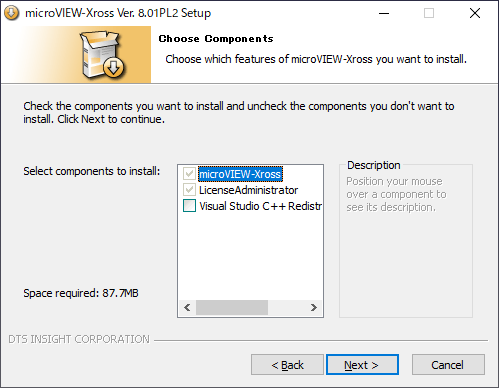Select the microVIEW-Xross list item
The height and width of the screenshot is (388, 499).
[x=240, y=174]
